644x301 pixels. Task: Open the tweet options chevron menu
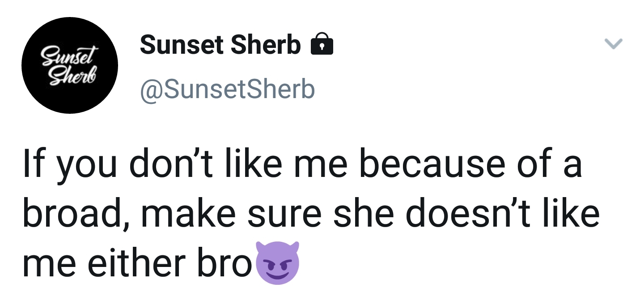[613, 44]
